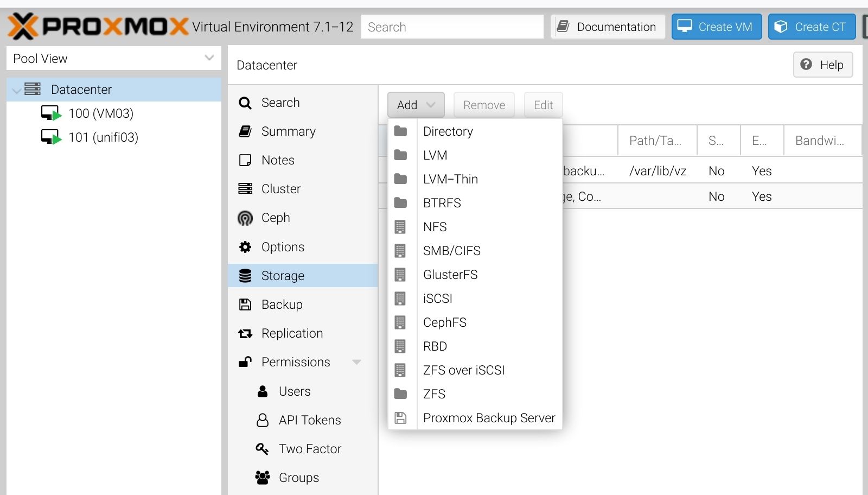Click the Users person icon
The image size is (868, 495).
point(263,391)
